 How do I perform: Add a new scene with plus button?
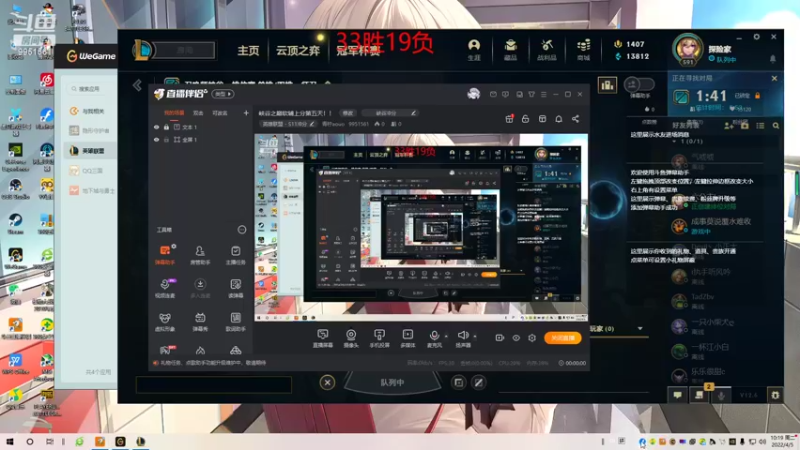coord(246,113)
